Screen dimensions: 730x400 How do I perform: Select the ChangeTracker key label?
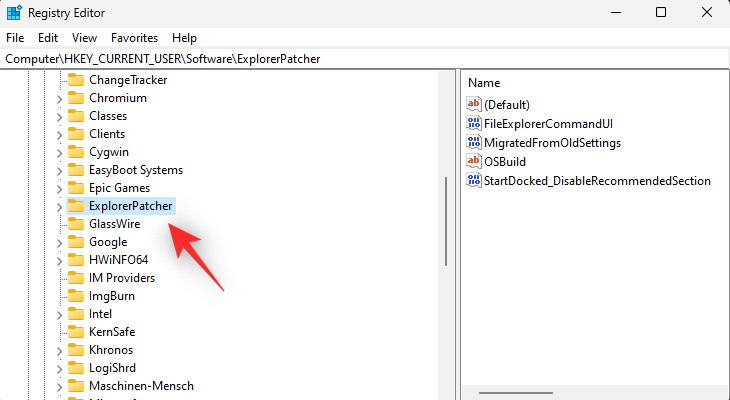point(128,80)
